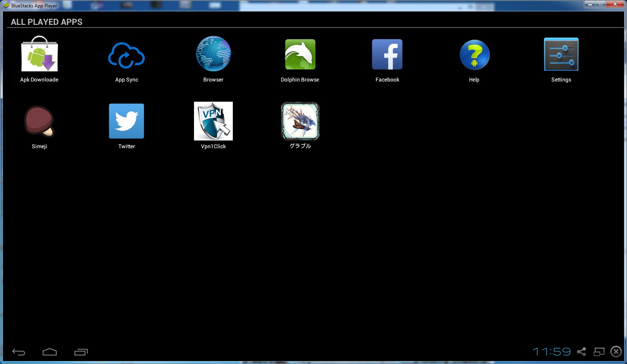Close the BlueStacks App Player window
Screen dimensions: 627x364
(615, 4)
